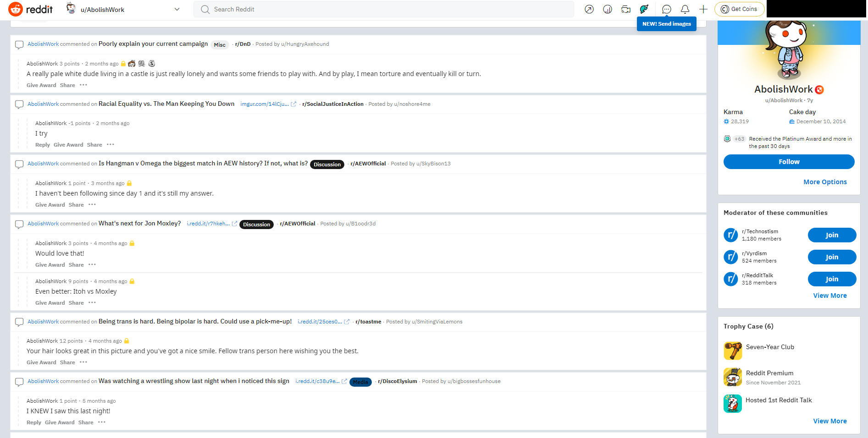Click the comment icon beside wrestling show post

[x=19, y=382]
